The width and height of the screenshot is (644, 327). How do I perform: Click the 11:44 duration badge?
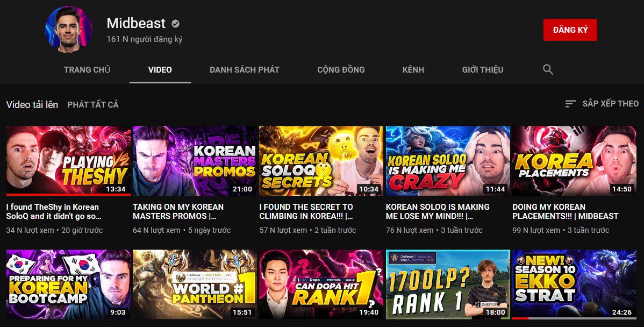[x=495, y=189]
